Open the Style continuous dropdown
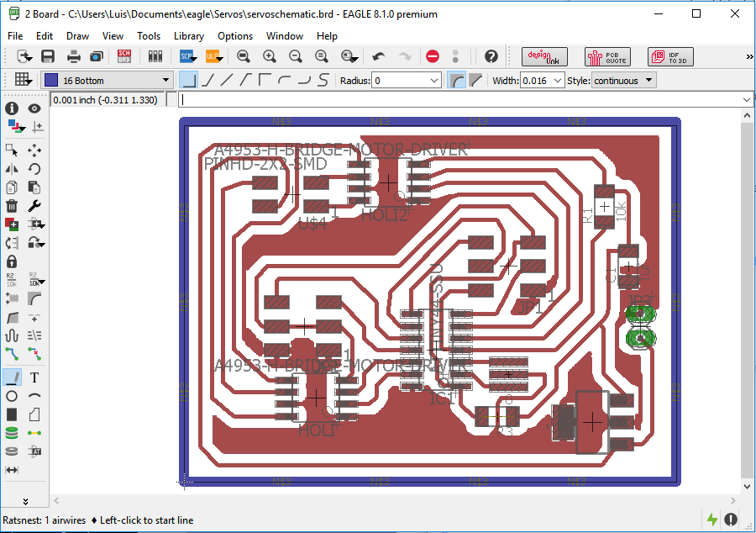 (624, 81)
